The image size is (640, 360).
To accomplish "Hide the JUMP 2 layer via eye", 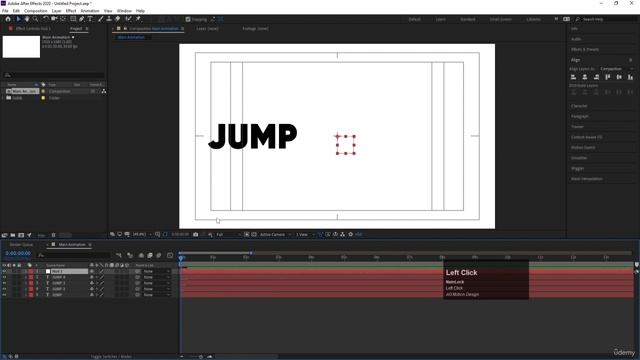I will [x=4, y=289].
